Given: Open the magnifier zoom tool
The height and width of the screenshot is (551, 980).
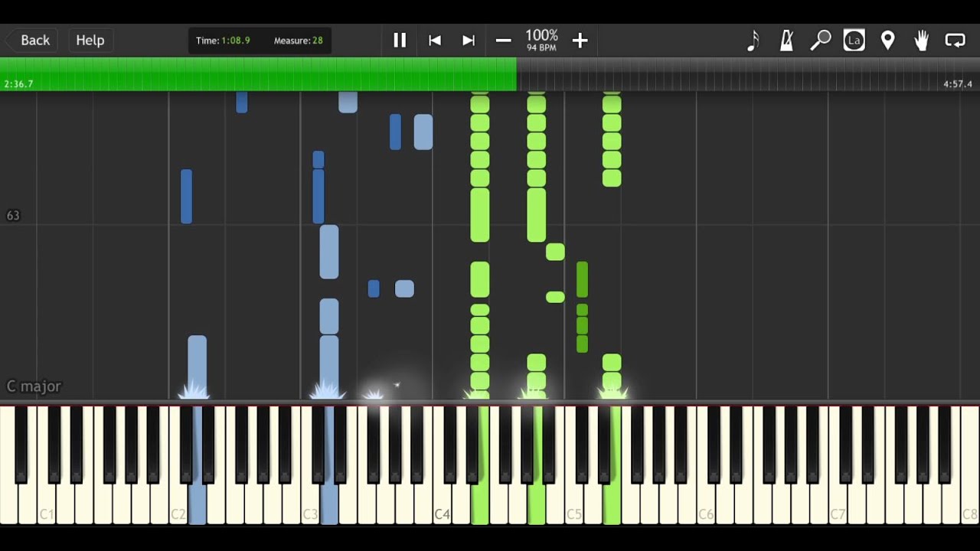Looking at the screenshot, I should 821,41.
